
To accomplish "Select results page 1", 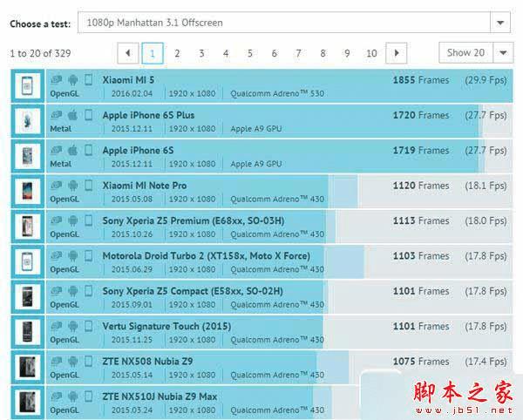I will point(153,53).
